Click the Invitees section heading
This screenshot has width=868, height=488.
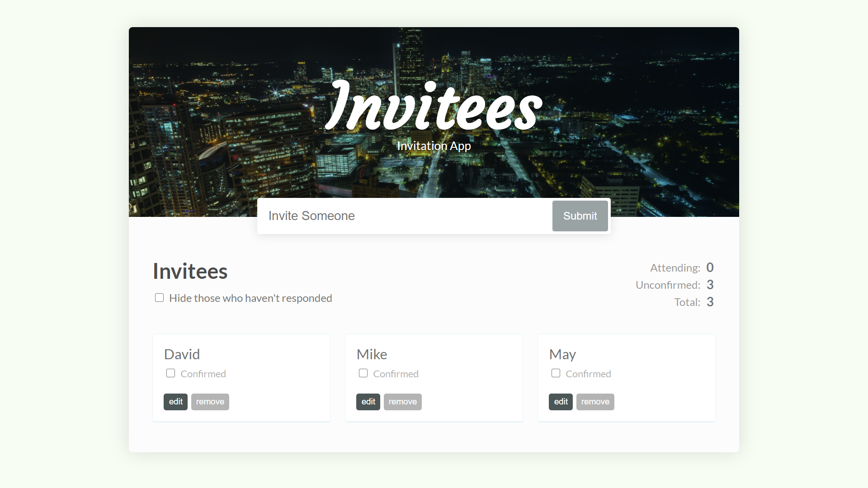(189, 271)
